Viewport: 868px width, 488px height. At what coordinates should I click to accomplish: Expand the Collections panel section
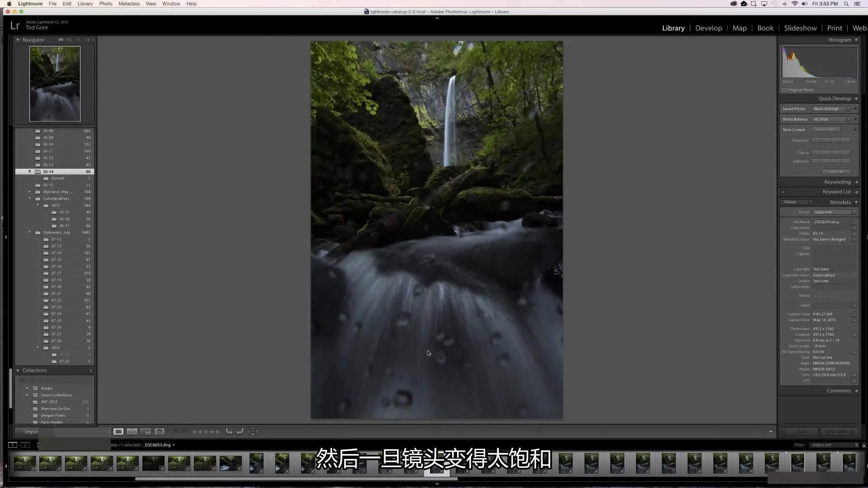tap(18, 370)
